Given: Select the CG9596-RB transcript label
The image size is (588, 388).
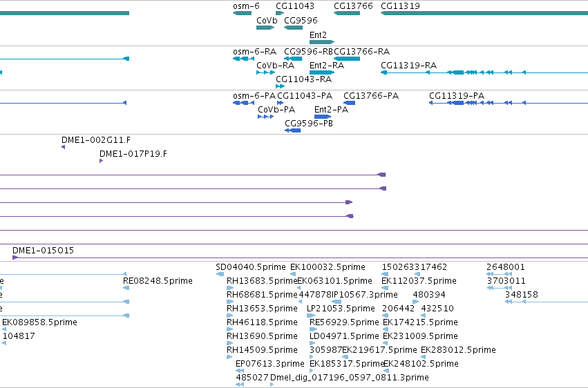Looking at the screenshot, I should tap(309, 51).
